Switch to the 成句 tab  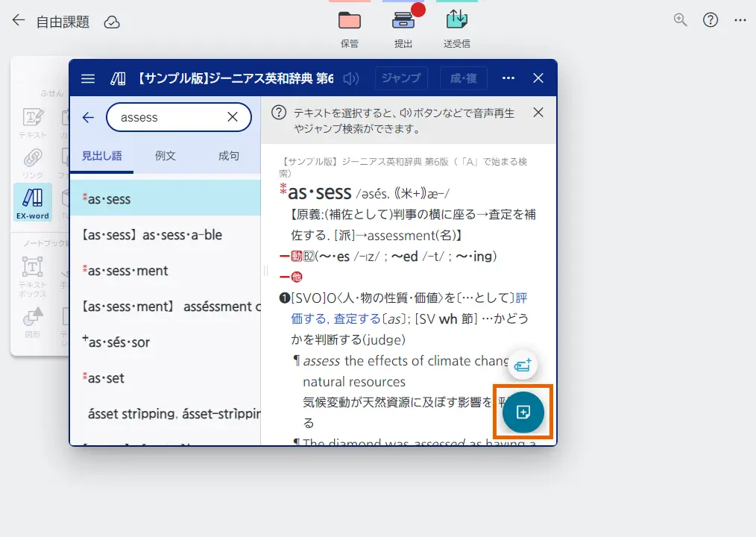[229, 156]
